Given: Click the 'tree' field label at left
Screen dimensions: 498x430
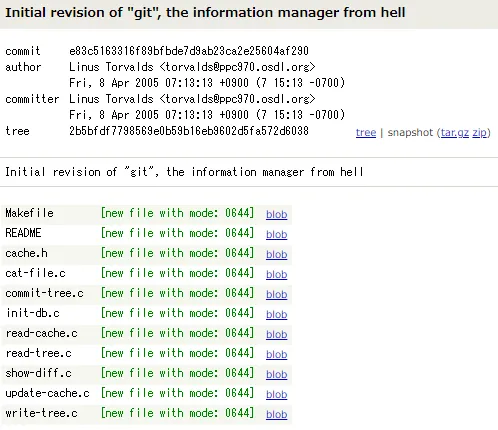Looking at the screenshot, I should [17, 131].
